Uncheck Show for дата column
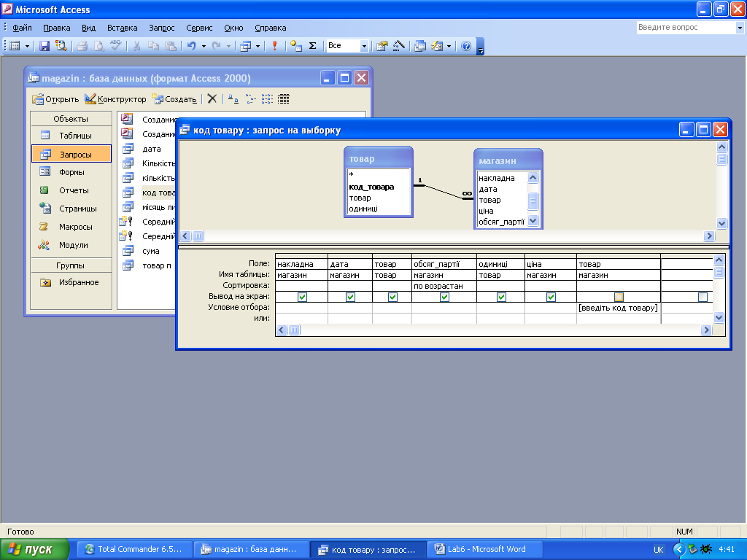The height and width of the screenshot is (560, 747). pos(350,297)
